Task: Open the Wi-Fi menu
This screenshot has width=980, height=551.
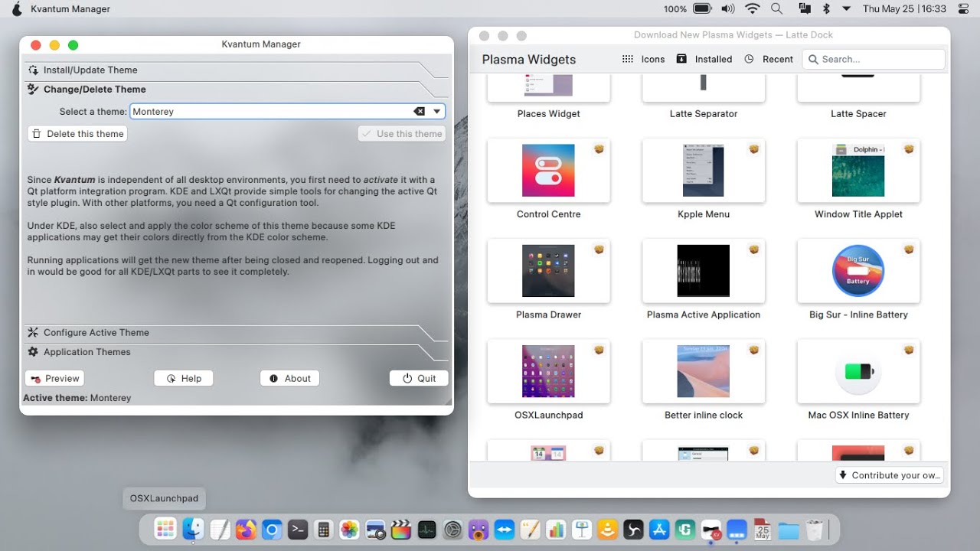Action: point(752,9)
